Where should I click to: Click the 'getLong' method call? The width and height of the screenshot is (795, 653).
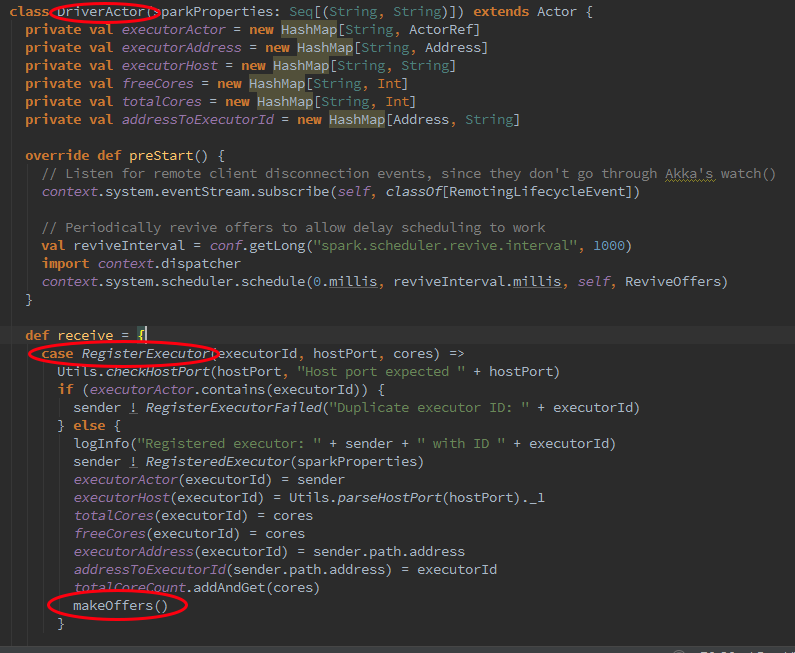click(277, 246)
